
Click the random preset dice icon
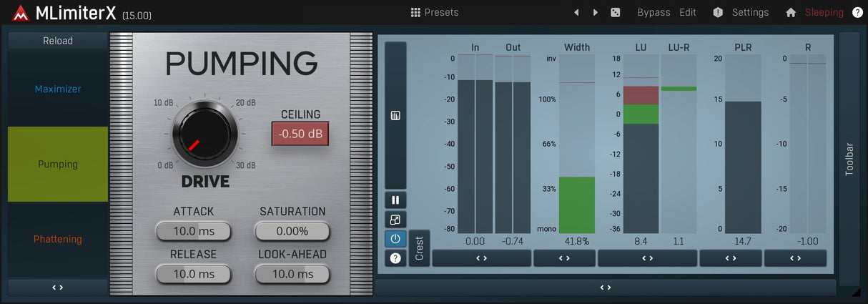615,12
